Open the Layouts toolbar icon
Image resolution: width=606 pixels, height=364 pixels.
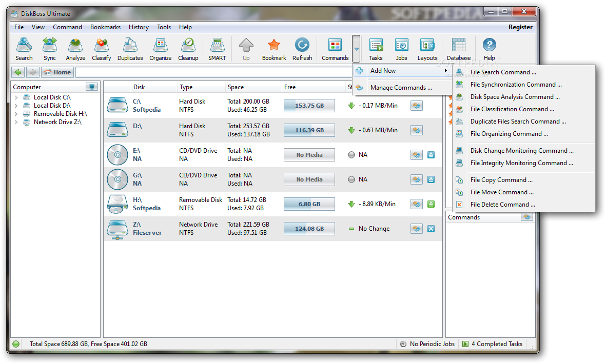pyautogui.click(x=427, y=49)
